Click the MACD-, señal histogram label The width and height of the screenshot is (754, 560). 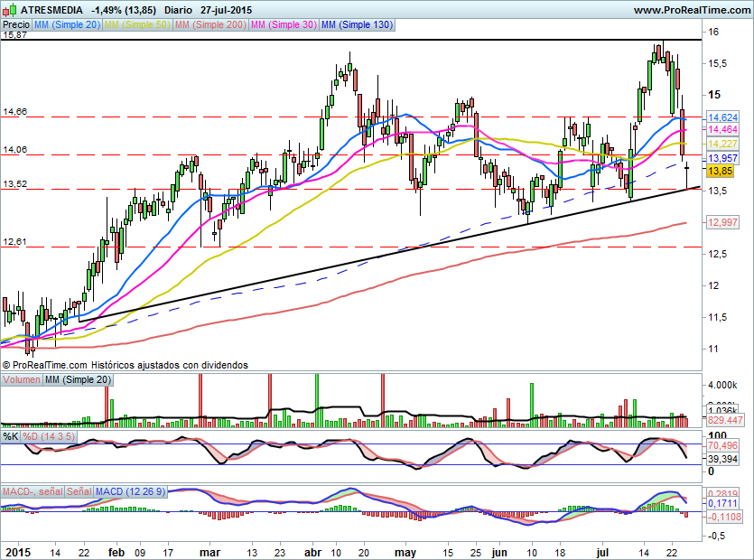point(33,491)
